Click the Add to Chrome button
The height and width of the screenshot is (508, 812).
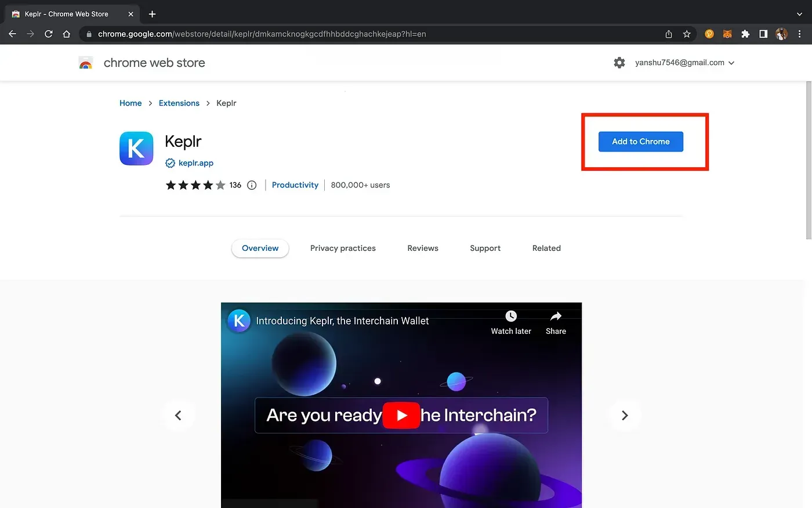[x=641, y=142]
